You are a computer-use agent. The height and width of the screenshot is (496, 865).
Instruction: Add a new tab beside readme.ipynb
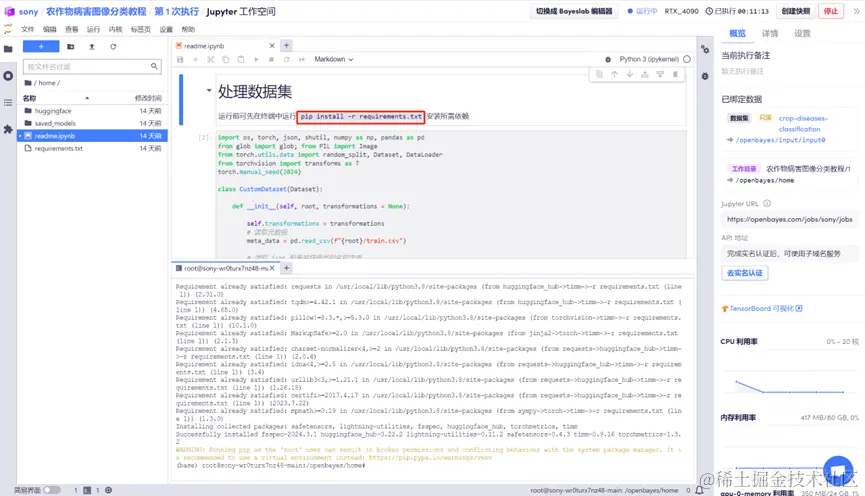click(x=286, y=46)
